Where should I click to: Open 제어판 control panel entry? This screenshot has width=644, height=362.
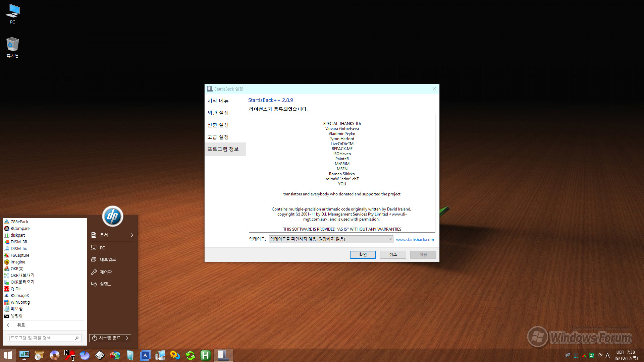[106, 272]
